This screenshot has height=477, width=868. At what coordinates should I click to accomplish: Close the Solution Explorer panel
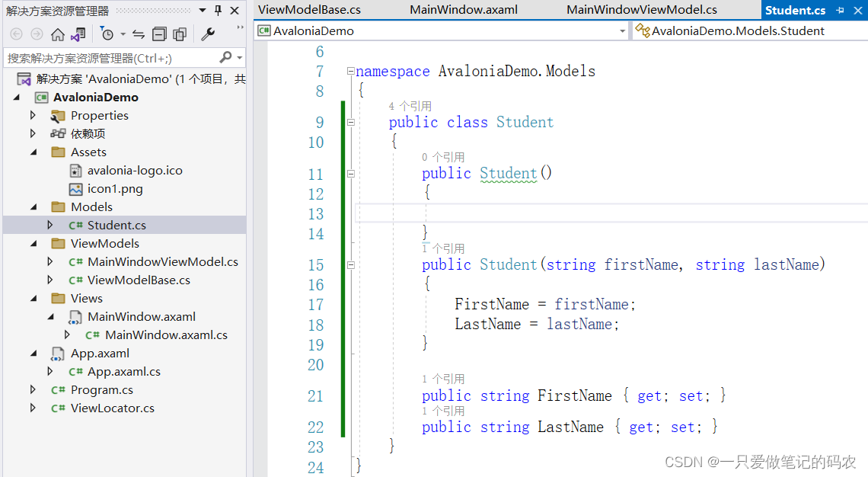235,11
